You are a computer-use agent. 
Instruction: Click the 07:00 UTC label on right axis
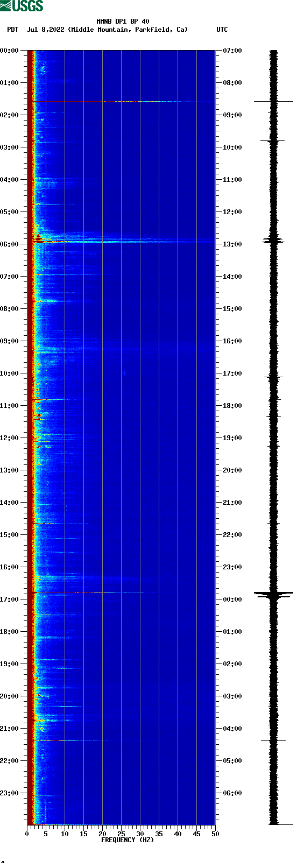point(232,51)
